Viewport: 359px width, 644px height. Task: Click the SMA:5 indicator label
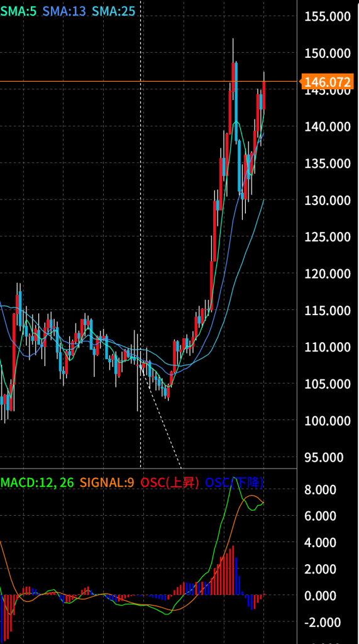18,11
